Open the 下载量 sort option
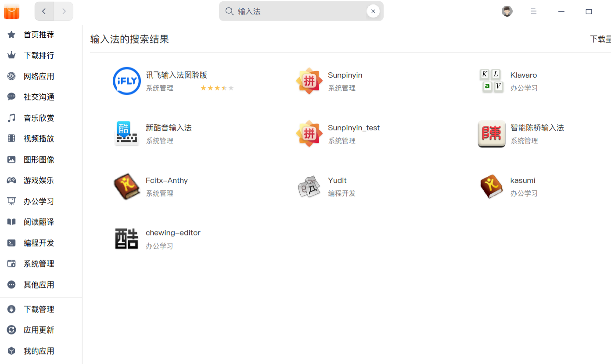 (600, 39)
